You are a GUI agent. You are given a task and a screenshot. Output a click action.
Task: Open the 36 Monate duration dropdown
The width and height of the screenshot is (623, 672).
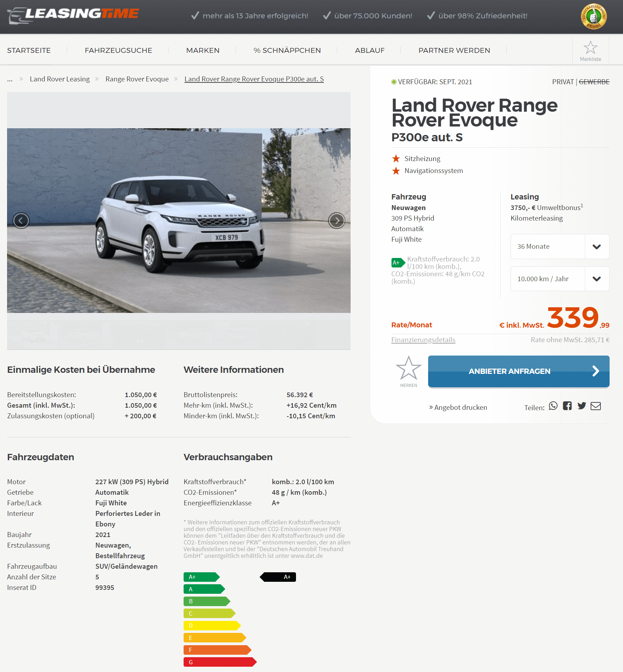(x=560, y=246)
